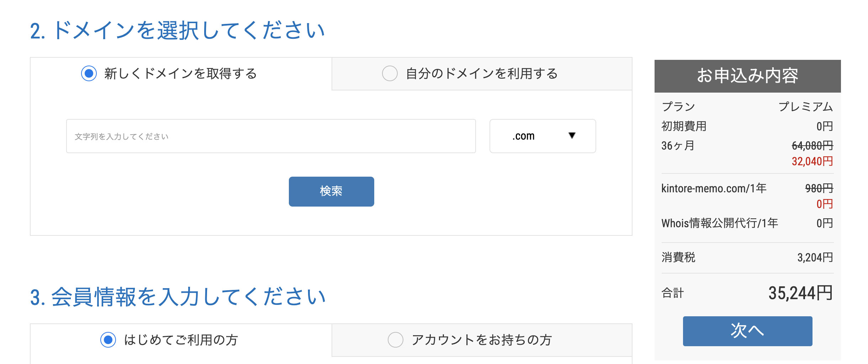Click the red 32,040円 discounted price
Viewport: 868px width, 364px height.
pyautogui.click(x=812, y=161)
